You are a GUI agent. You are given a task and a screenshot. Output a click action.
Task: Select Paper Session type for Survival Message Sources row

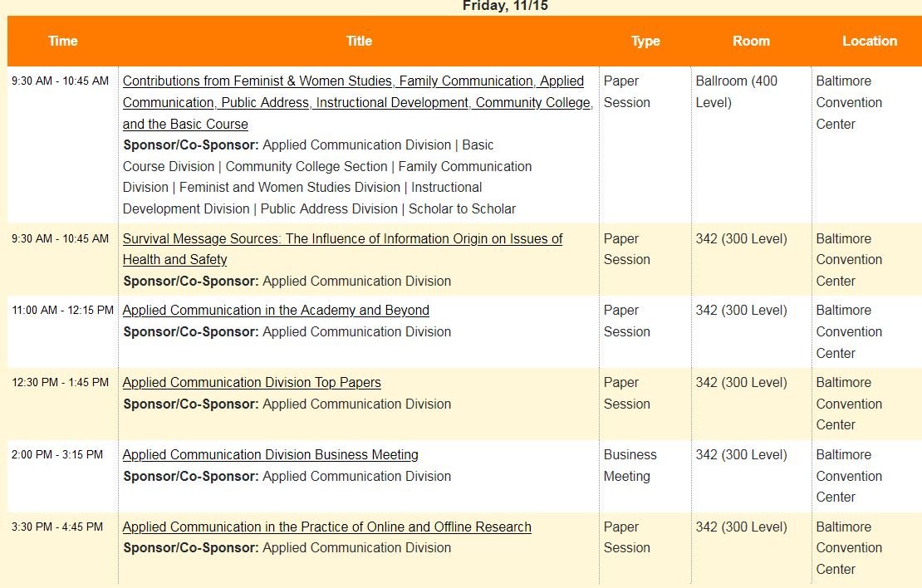627,249
